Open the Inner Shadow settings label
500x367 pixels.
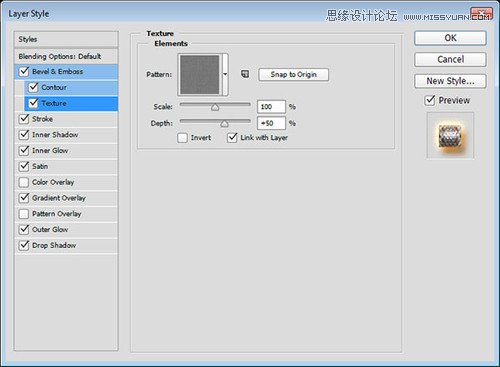(x=55, y=135)
